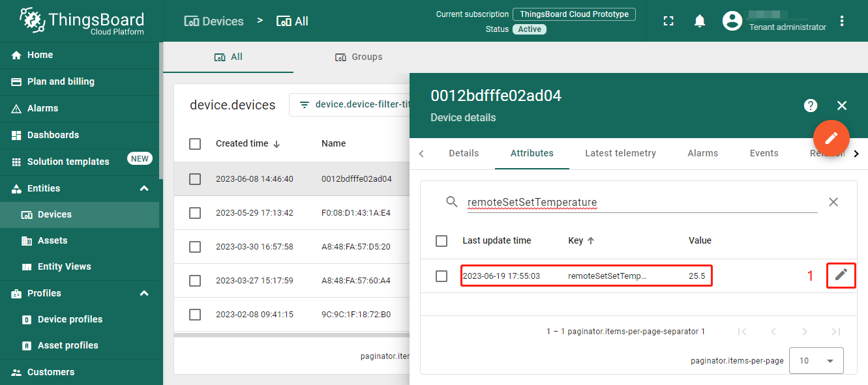Click the pencil edit icon for remoteSetSetTemperature
Screen dimensions: 868x385
[841, 275]
